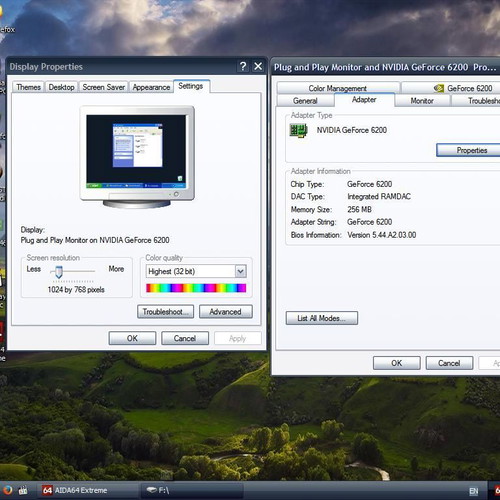Click the EN language indicator in the tray
The height and width of the screenshot is (500, 500).
pyautogui.click(x=474, y=491)
